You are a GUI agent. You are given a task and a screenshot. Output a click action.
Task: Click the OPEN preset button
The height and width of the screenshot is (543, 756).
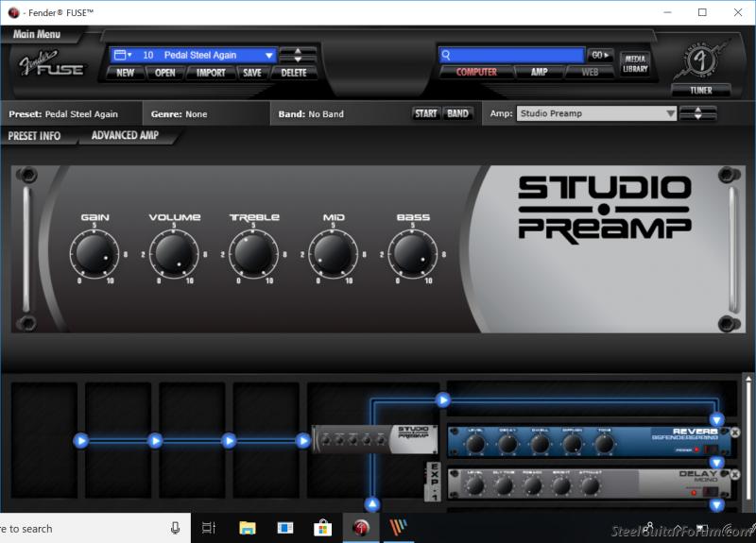164,73
